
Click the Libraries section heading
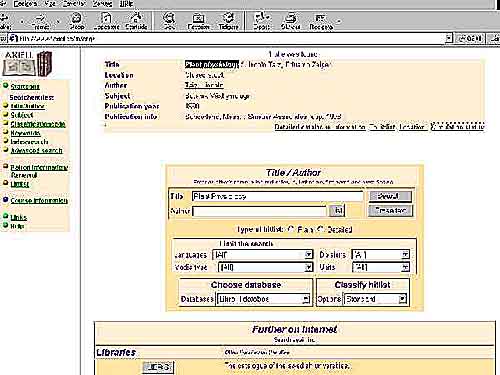[x=116, y=352]
